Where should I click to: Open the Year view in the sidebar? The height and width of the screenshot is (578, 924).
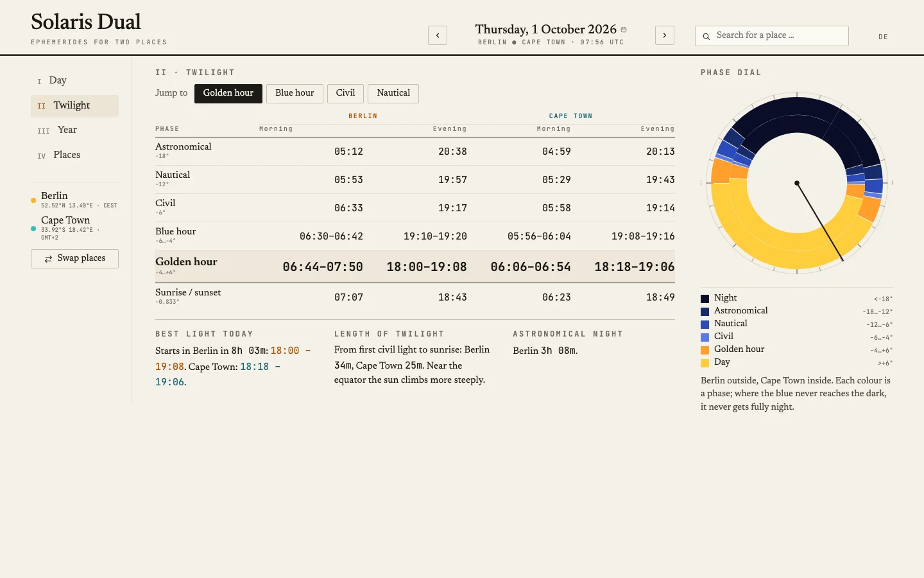point(74,130)
